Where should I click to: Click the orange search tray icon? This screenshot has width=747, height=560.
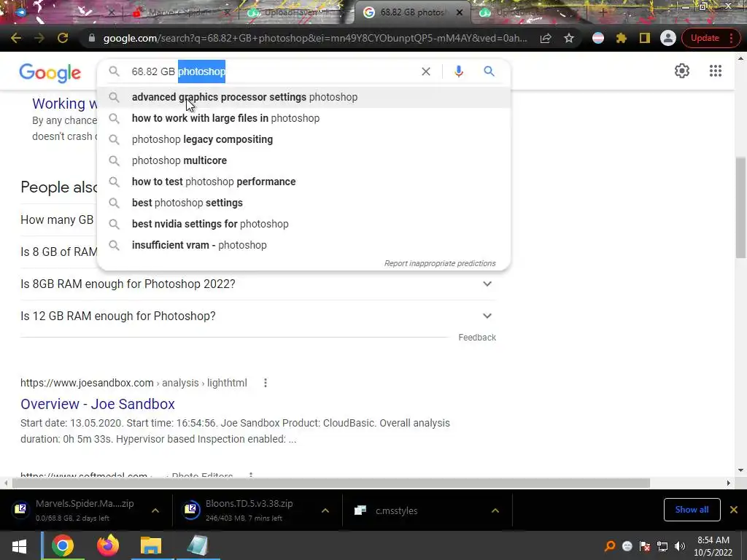pos(610,546)
